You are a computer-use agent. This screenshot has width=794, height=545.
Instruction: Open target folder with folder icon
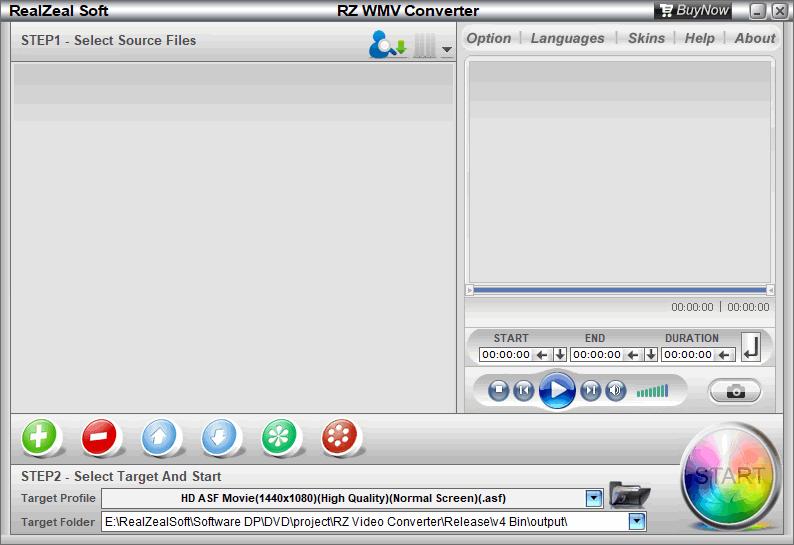[629, 495]
